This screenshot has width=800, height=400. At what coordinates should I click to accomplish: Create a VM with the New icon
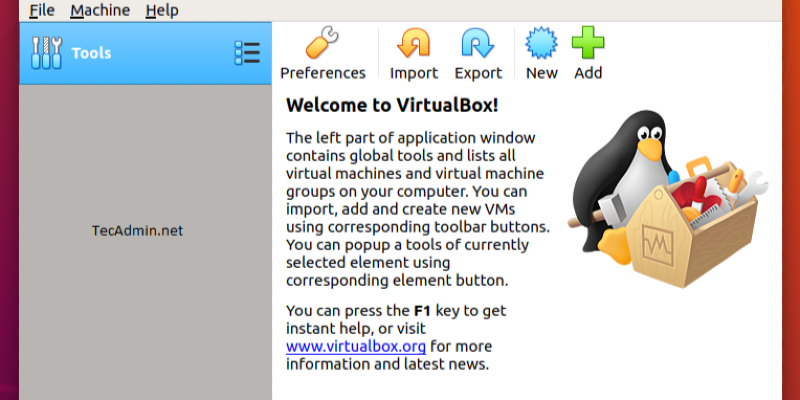point(541,43)
